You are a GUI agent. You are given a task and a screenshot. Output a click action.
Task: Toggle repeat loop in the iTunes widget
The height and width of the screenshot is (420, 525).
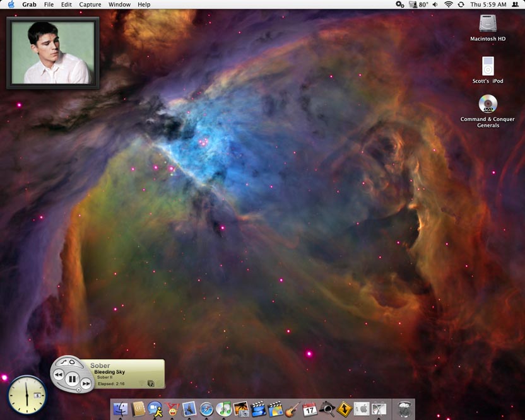coord(72,362)
